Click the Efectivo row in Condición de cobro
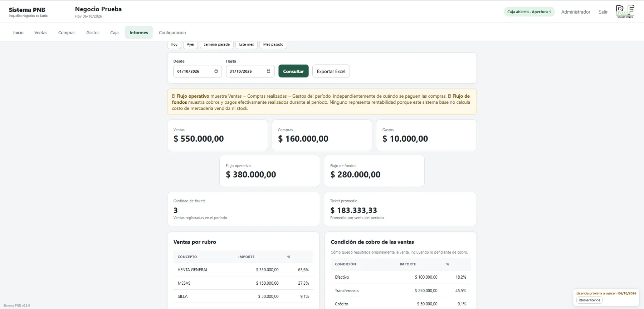Viewport: 644px width, 309px height. pos(401,277)
